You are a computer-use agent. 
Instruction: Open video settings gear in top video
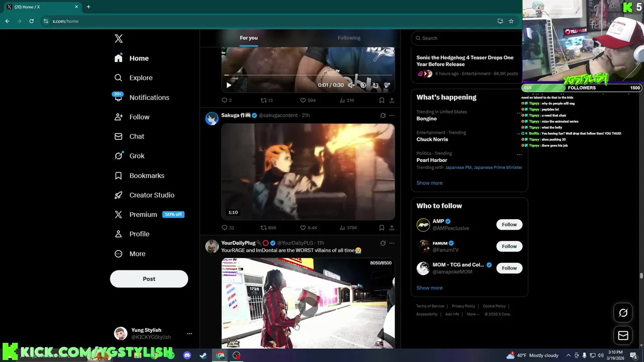click(x=363, y=85)
